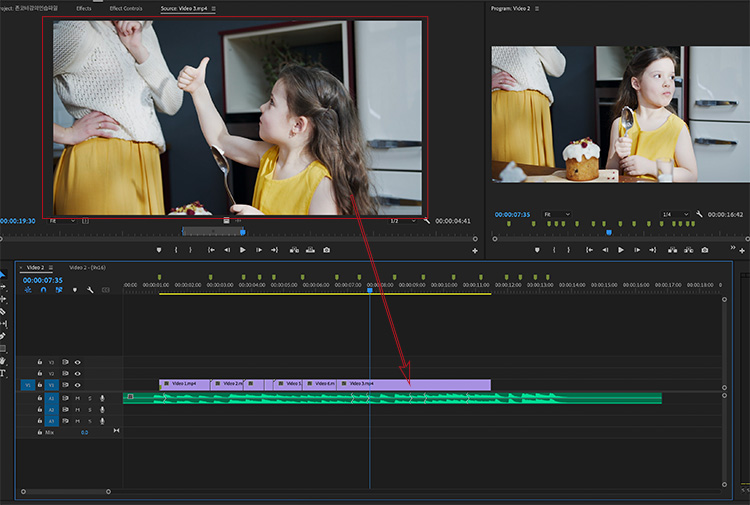
Task: Click Go to In in Source monitor
Action: [x=211, y=250]
